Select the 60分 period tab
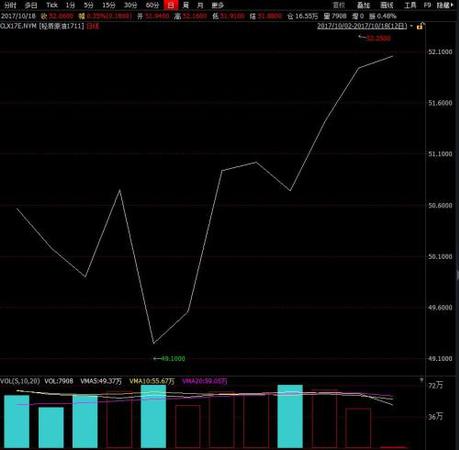The height and width of the screenshot is (450, 459). 152,5
